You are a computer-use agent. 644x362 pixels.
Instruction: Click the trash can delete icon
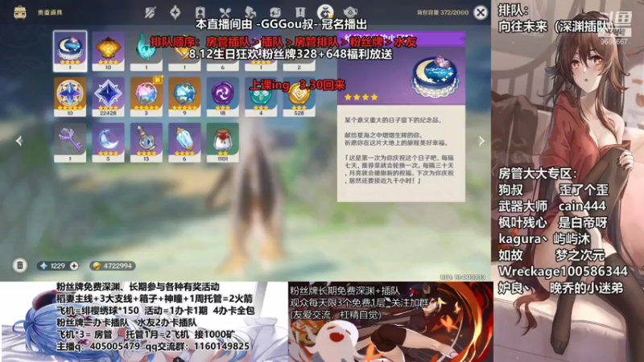pos(19,265)
